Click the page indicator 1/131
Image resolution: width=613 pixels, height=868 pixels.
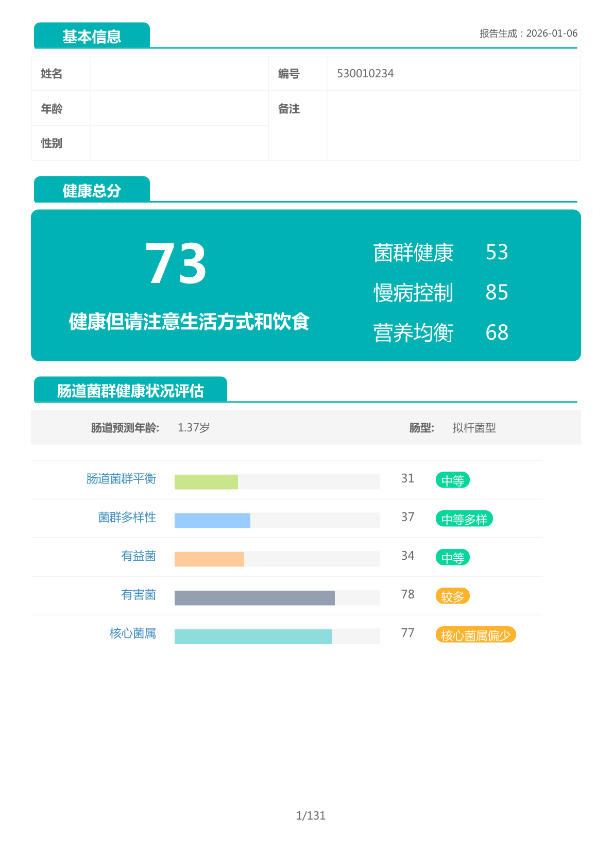tap(311, 815)
